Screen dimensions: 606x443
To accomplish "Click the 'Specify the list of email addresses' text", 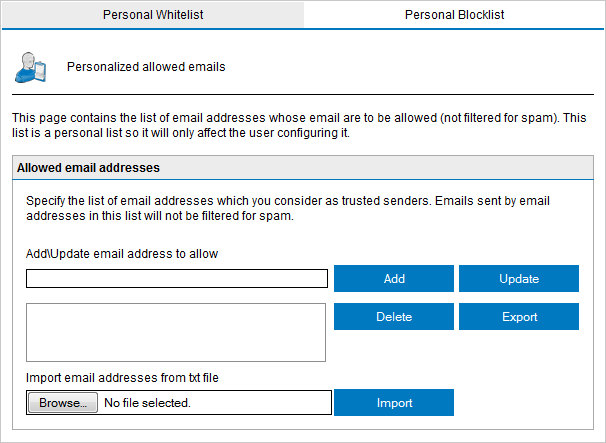I will [x=288, y=208].
